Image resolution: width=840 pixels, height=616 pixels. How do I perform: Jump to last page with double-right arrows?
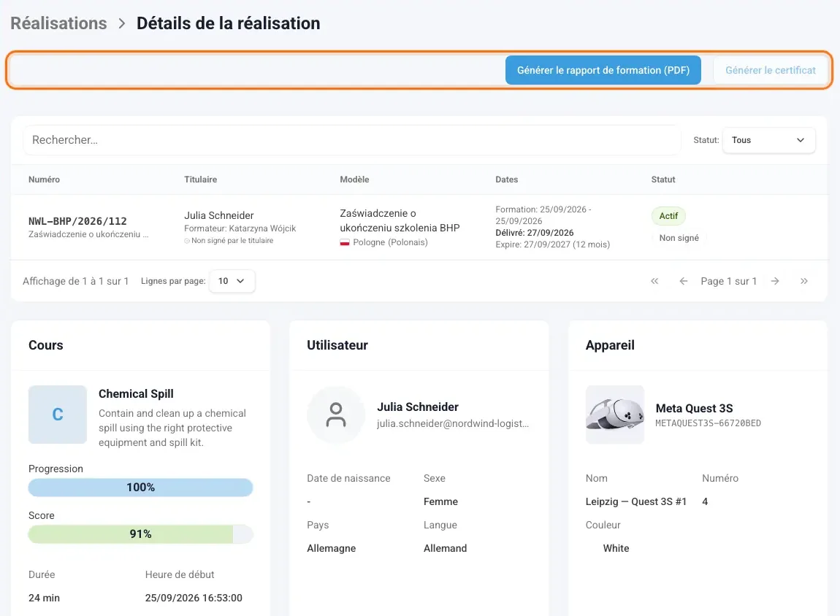(x=803, y=281)
